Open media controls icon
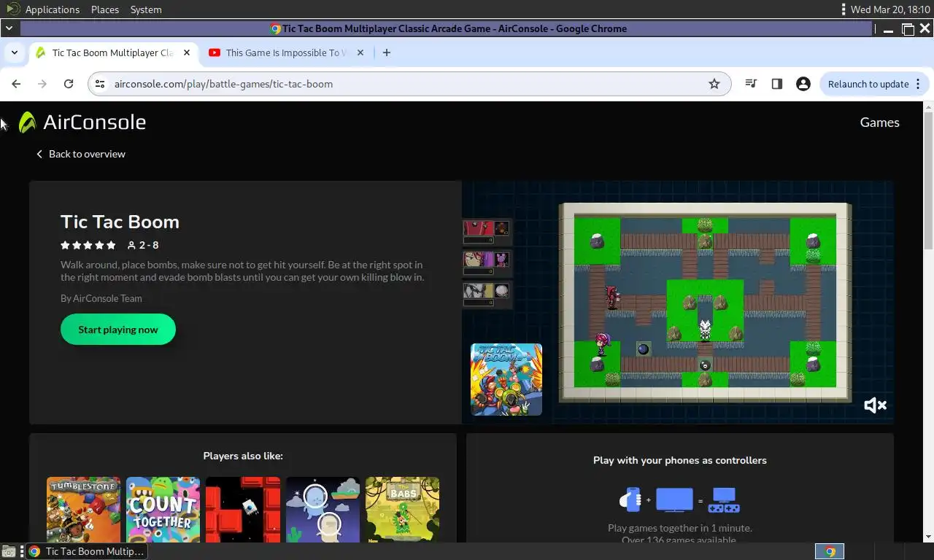Screen dimensions: 934x560 click(x=751, y=84)
